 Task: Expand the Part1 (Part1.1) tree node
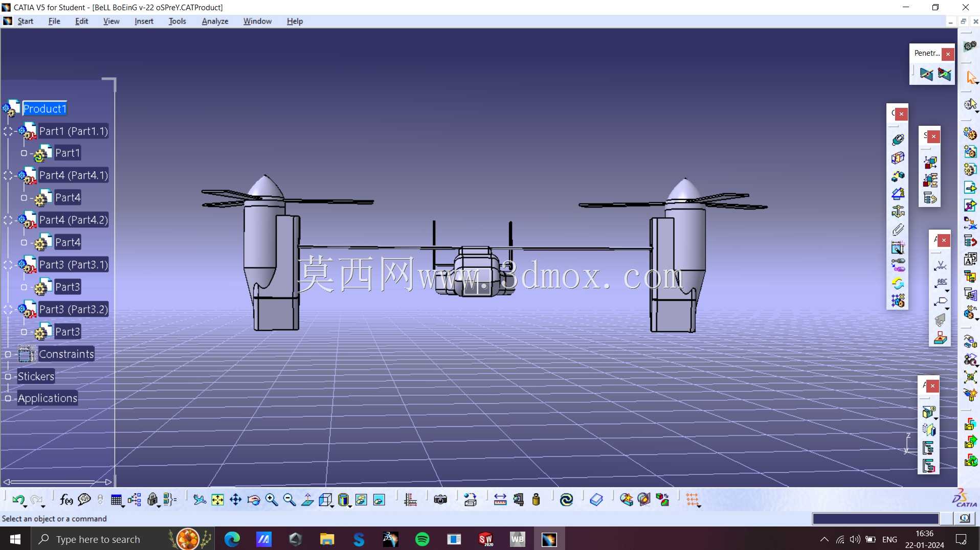click(8, 131)
